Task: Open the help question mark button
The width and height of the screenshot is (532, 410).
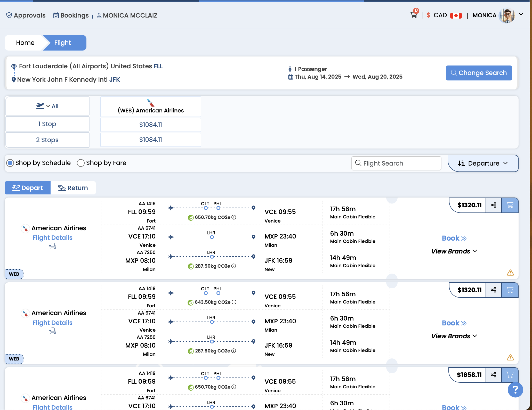Action: [x=515, y=390]
